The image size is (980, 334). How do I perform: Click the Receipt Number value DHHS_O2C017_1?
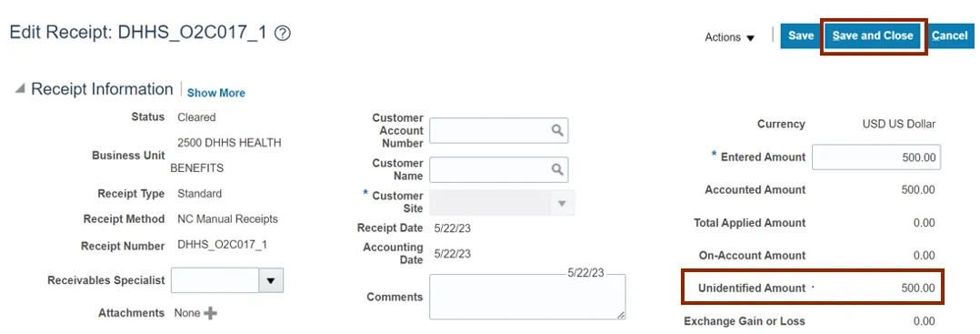click(223, 245)
